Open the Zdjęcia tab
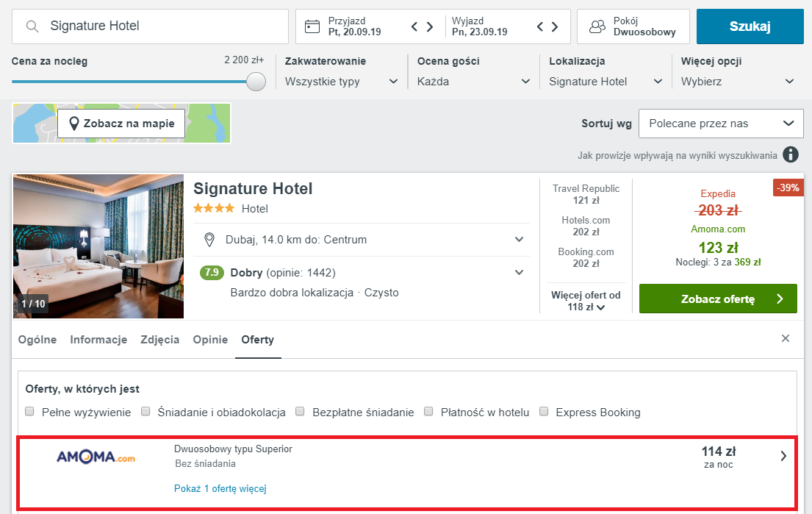 [160, 340]
